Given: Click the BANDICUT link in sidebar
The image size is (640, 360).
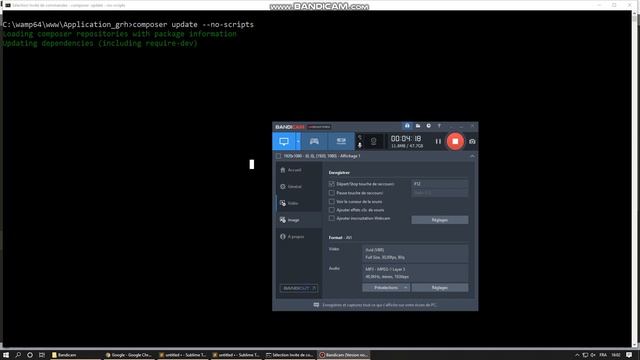Looking at the screenshot, I should pos(299,288).
